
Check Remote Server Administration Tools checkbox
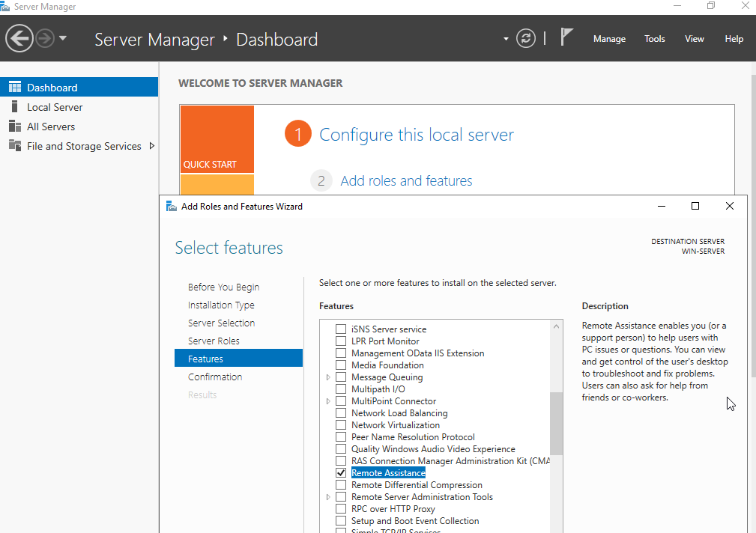[341, 497]
